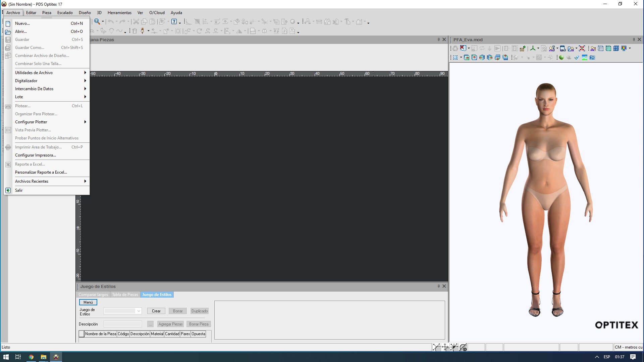Click the Menú button
This screenshot has width=644, height=362.
(88, 302)
